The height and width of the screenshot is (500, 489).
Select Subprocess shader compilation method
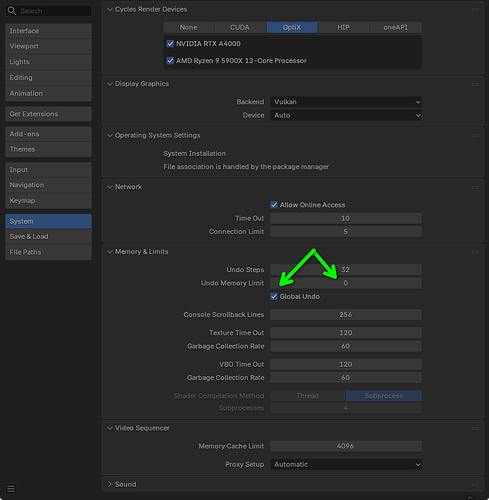tap(384, 396)
